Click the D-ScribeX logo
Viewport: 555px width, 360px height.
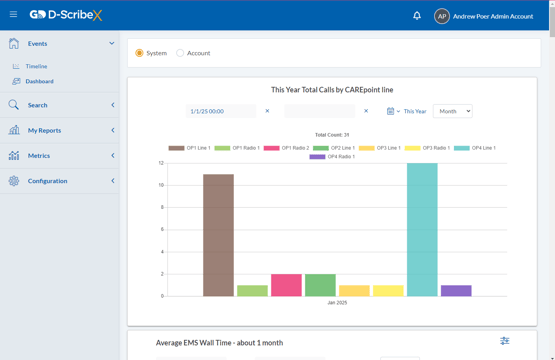(66, 15)
